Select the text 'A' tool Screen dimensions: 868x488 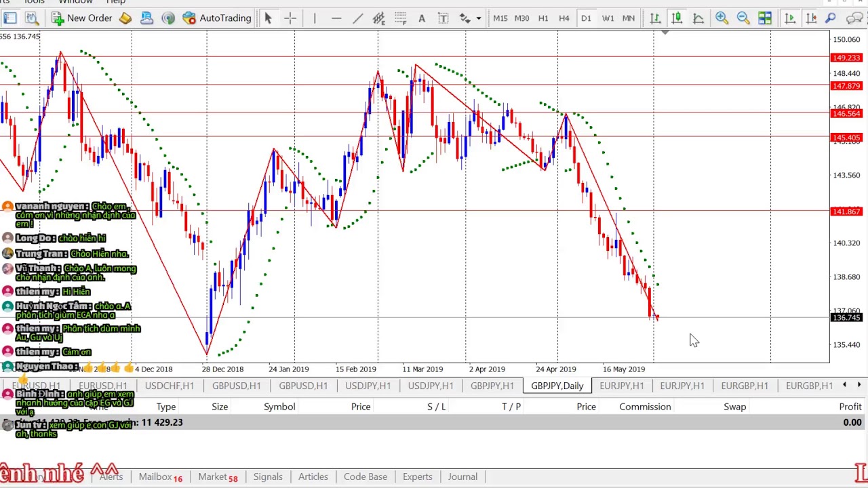421,18
